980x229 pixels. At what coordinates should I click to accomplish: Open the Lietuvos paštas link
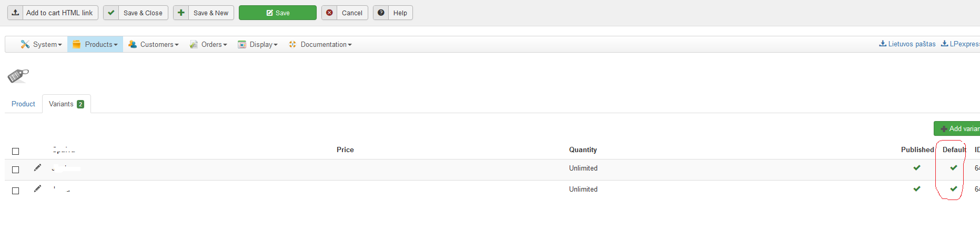click(907, 44)
